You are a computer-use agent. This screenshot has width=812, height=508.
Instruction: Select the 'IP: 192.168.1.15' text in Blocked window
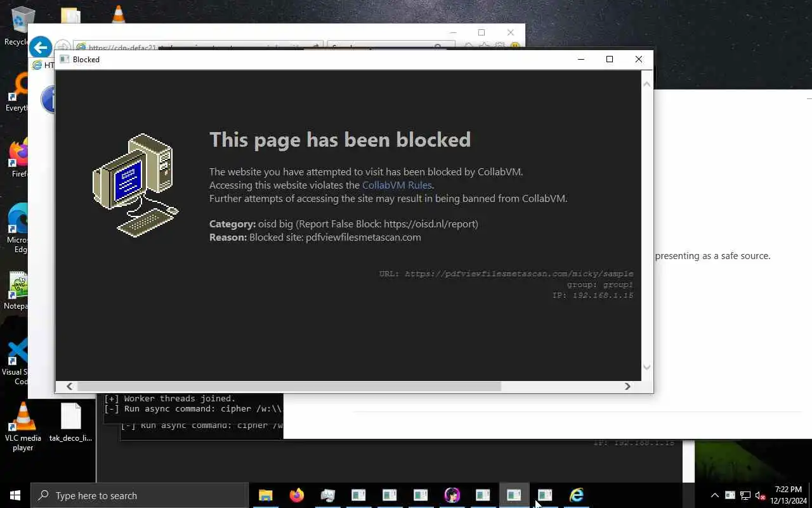[593, 295]
